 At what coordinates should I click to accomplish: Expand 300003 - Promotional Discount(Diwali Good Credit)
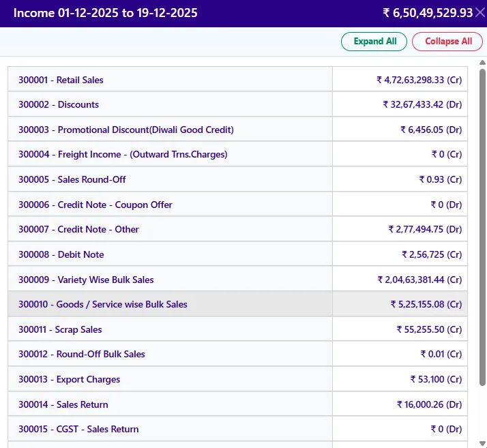[237, 130]
